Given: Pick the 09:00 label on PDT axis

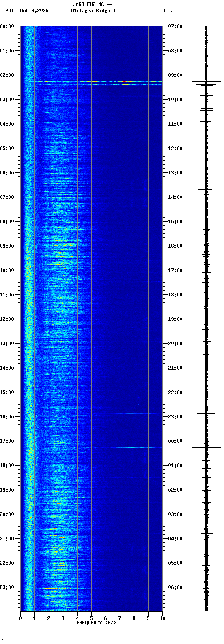Looking at the screenshot, I should click(7, 246).
